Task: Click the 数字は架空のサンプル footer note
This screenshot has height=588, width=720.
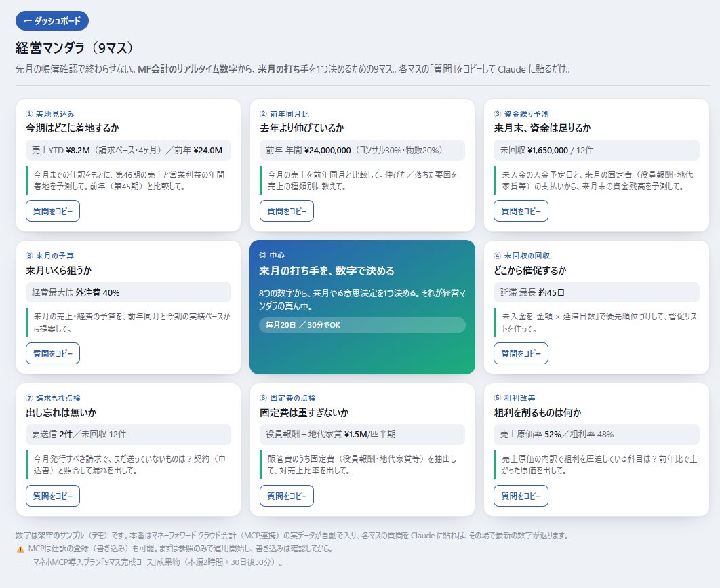Action: pyautogui.click(x=292, y=536)
